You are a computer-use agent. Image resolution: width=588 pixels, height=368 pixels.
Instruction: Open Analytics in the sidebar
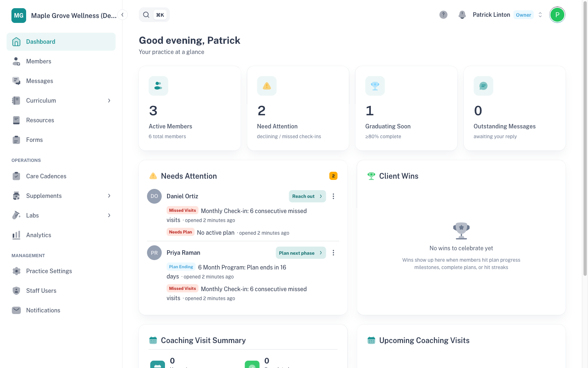point(61,235)
